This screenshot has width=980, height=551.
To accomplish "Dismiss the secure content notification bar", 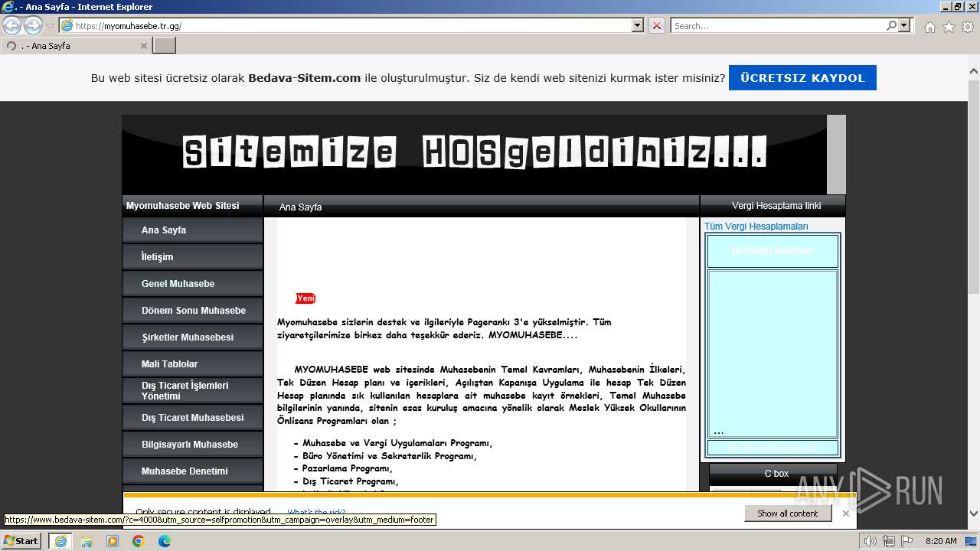I will pyautogui.click(x=845, y=514).
